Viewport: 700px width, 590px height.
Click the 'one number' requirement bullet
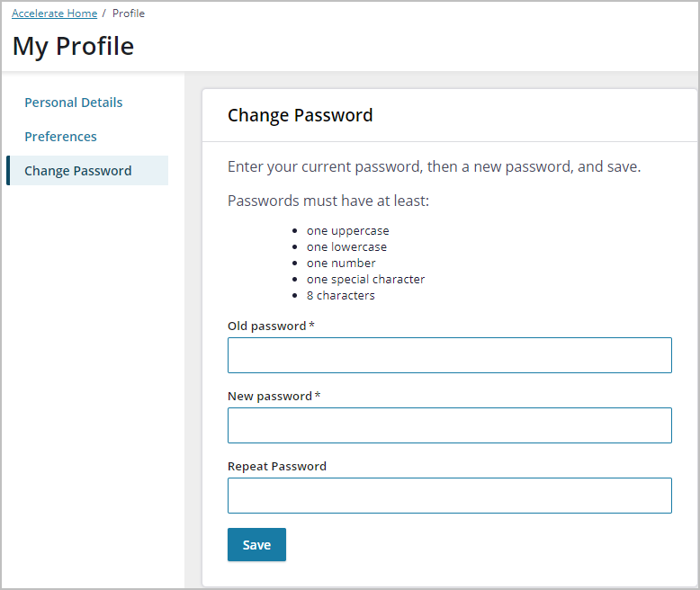click(341, 264)
